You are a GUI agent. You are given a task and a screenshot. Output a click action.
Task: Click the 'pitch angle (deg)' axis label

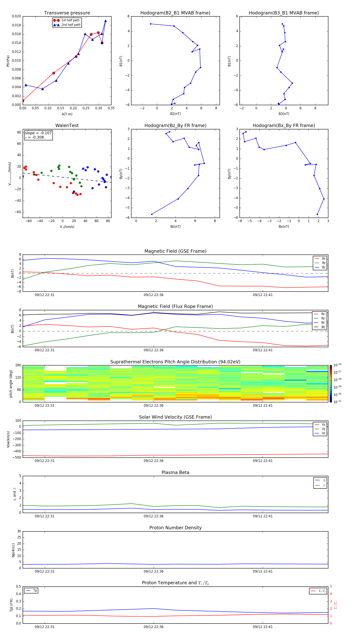click(11, 384)
